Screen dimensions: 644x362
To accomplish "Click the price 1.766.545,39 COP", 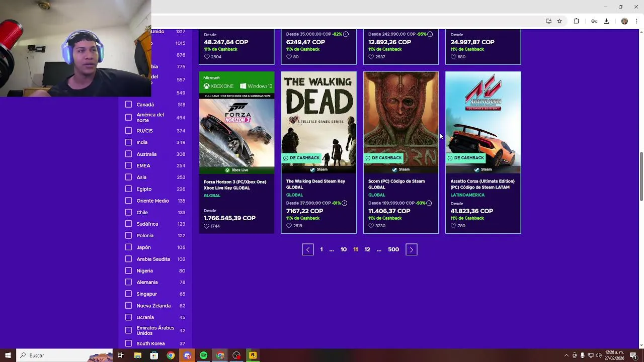I will click(229, 218).
